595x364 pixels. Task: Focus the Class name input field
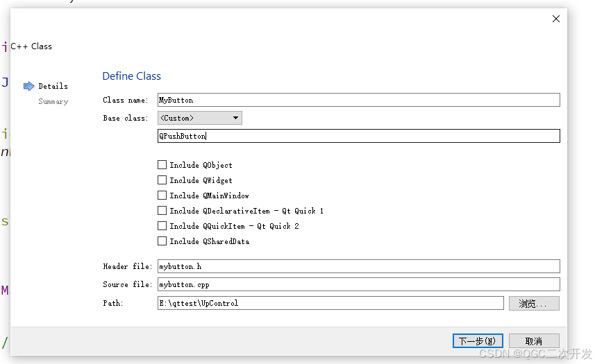pyautogui.click(x=358, y=100)
